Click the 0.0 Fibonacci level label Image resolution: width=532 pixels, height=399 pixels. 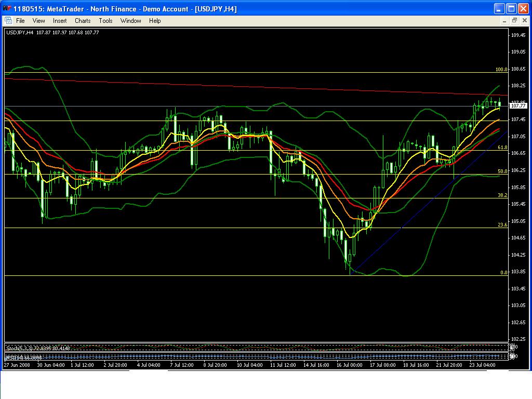click(503, 273)
